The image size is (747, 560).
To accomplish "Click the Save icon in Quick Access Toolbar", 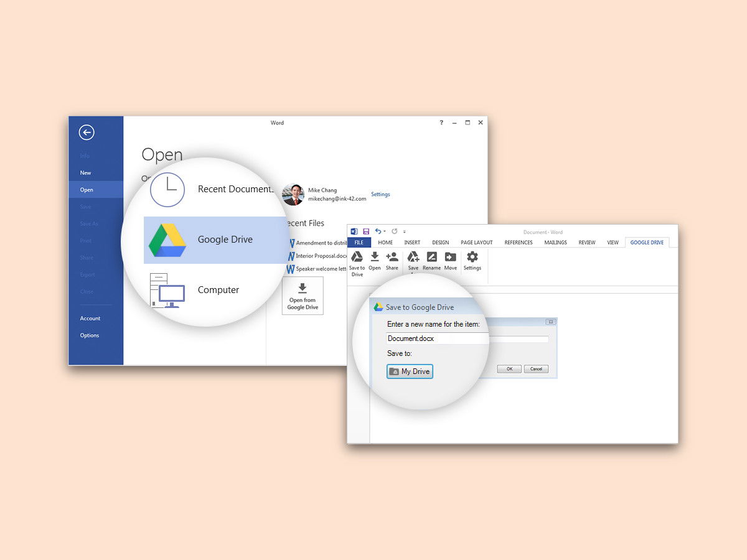I will click(x=366, y=231).
